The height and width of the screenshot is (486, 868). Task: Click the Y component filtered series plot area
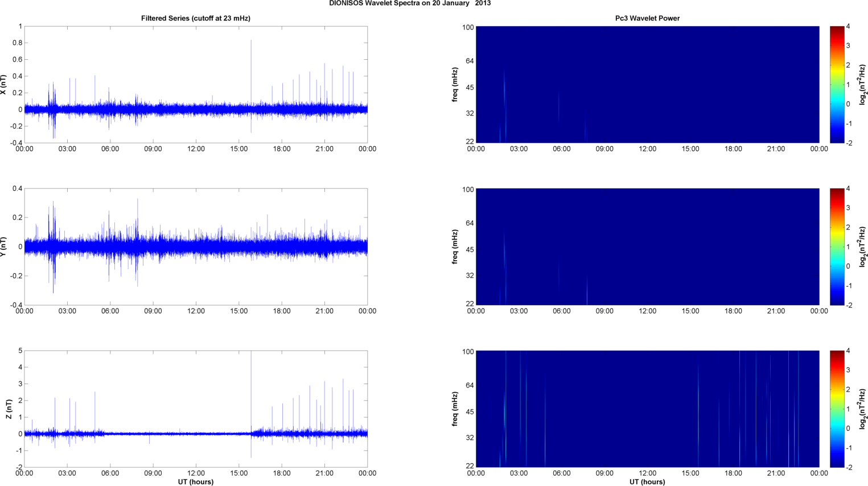tap(196, 247)
